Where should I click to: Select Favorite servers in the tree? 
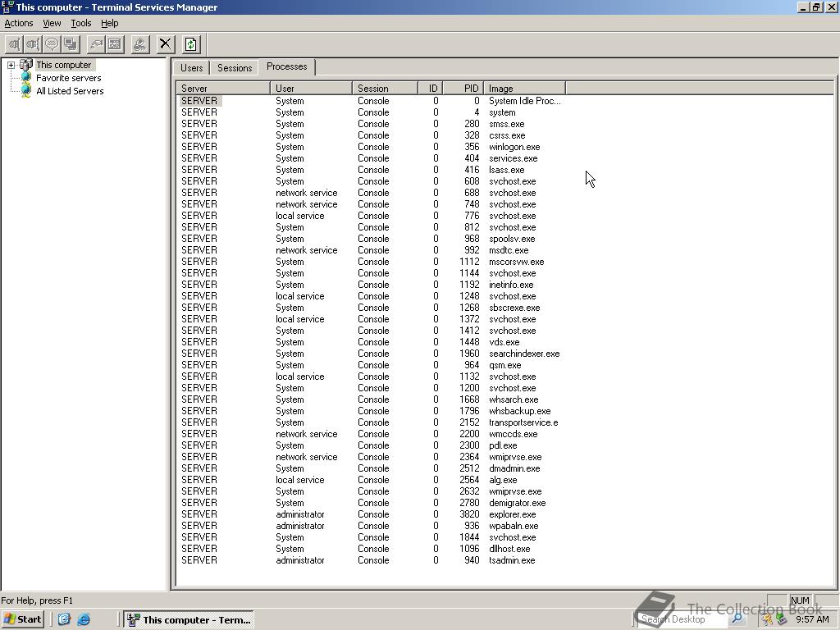(x=69, y=78)
